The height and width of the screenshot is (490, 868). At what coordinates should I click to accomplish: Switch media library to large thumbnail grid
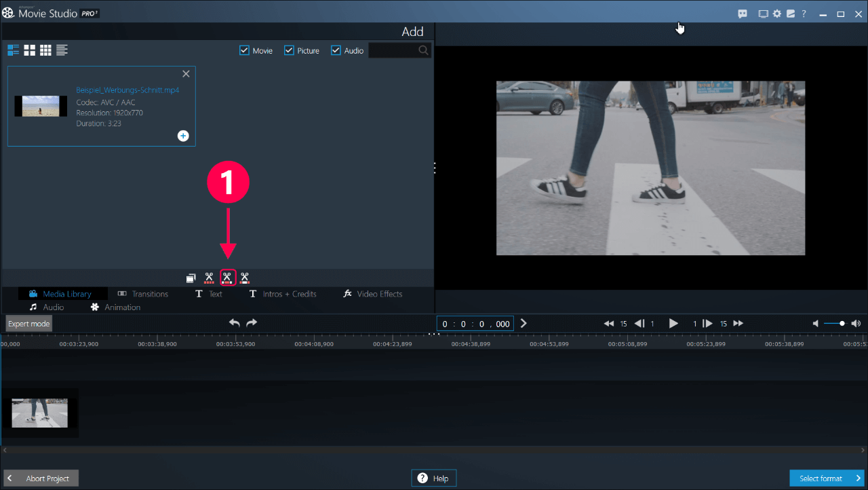[x=30, y=50]
